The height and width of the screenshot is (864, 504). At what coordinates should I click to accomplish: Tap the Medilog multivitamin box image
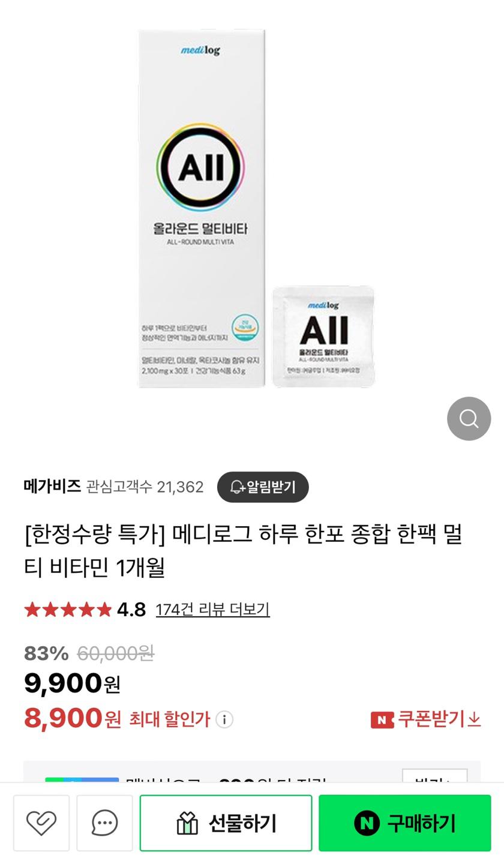pos(202,208)
